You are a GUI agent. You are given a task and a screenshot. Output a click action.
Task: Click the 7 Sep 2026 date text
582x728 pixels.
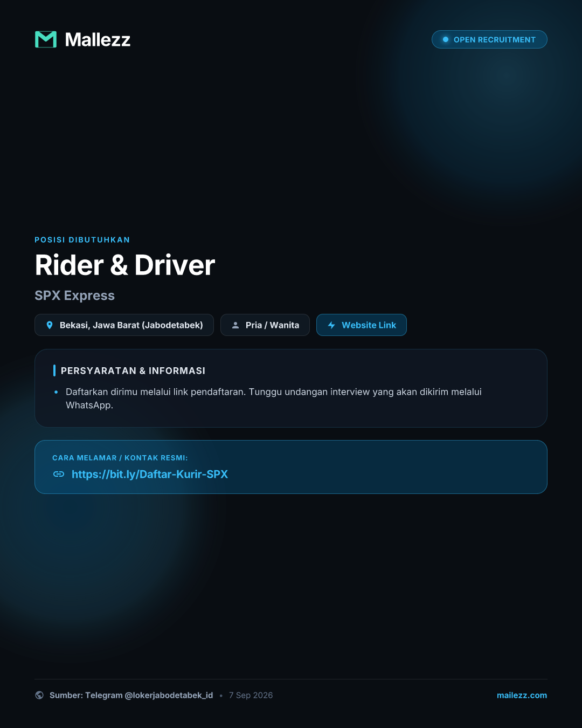251,695
